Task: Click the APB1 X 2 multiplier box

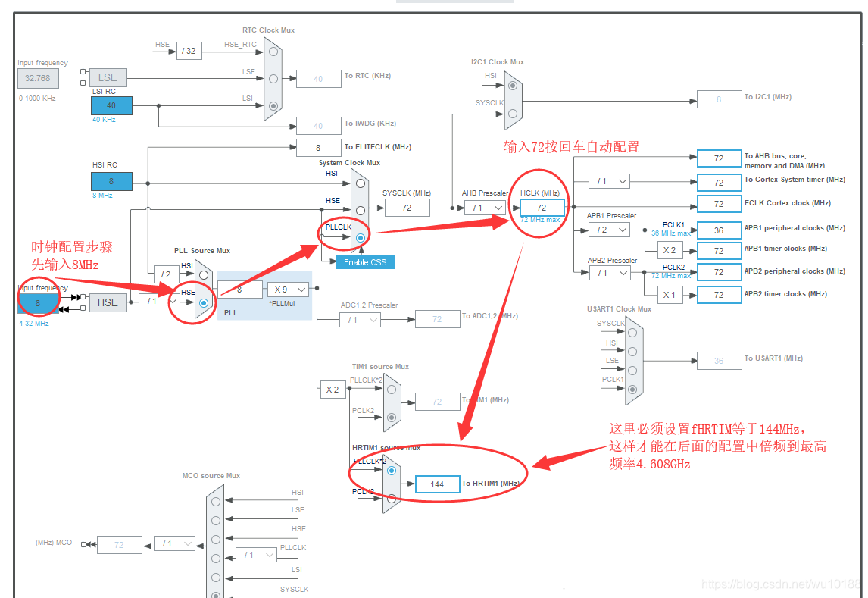Action: (670, 250)
